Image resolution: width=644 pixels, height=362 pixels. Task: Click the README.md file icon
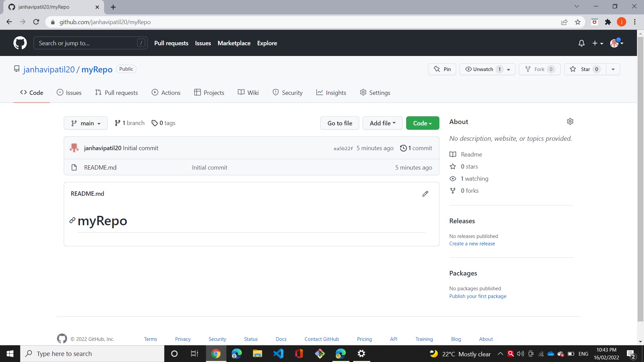coord(74,167)
